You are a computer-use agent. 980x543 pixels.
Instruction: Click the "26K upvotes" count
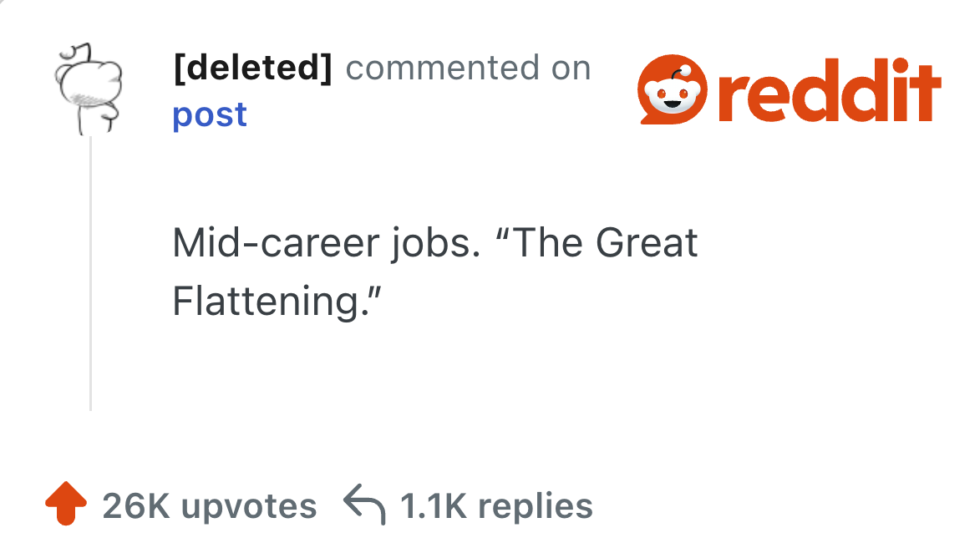(x=209, y=506)
